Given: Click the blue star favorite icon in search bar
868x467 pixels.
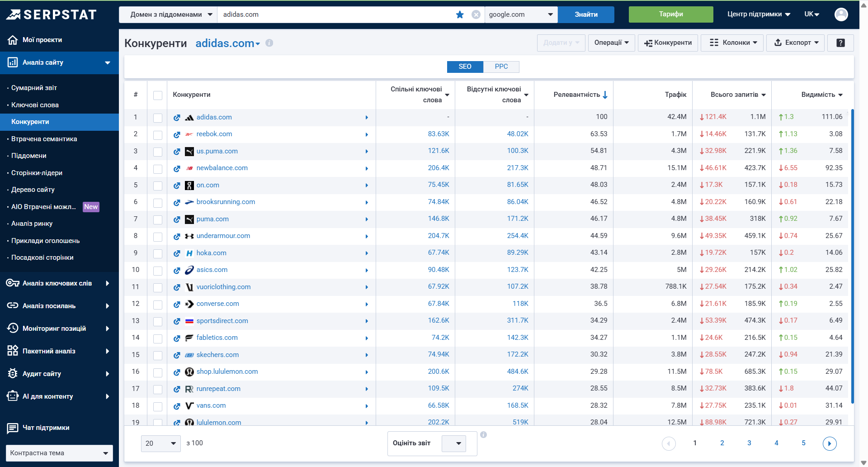Looking at the screenshot, I should (x=460, y=14).
